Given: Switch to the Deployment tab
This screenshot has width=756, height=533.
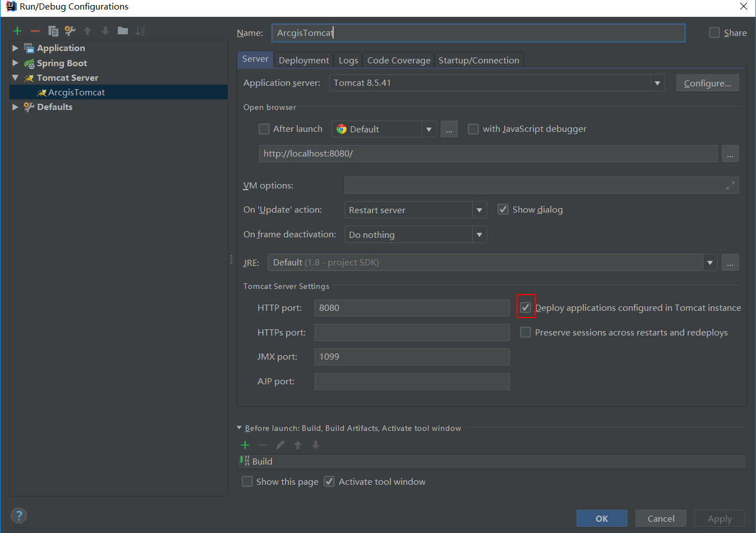Looking at the screenshot, I should tap(304, 60).
